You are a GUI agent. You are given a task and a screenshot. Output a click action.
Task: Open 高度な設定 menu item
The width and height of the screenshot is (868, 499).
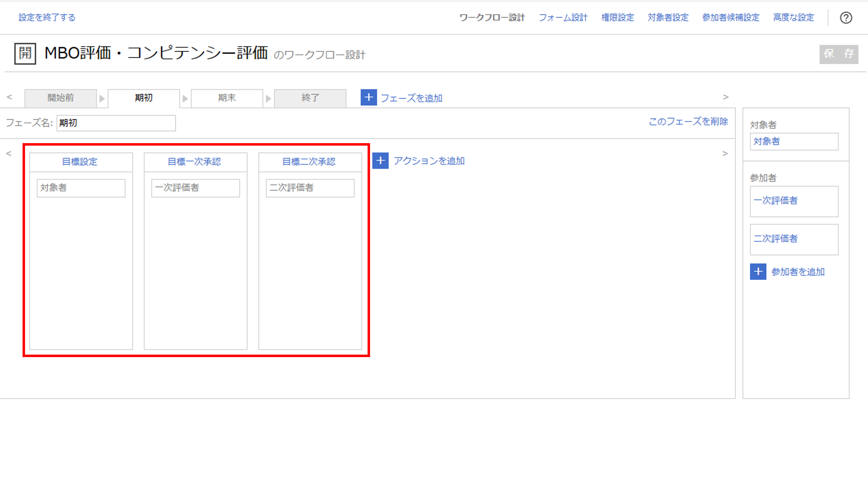tap(793, 18)
